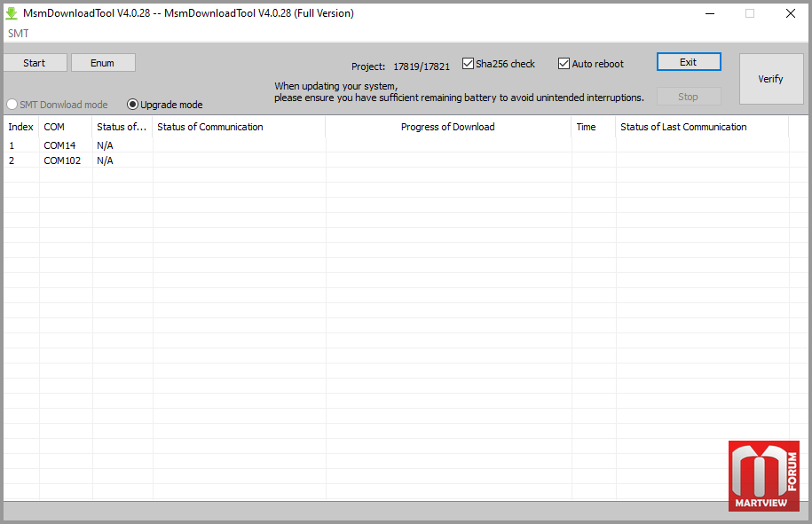
Task: Click the Exit button
Action: (x=689, y=62)
